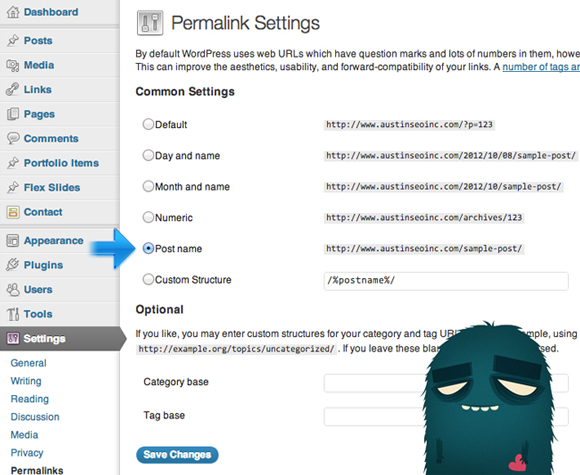The height and width of the screenshot is (475, 580).
Task: Click the ?p=123 default URL example
Action: (x=409, y=124)
